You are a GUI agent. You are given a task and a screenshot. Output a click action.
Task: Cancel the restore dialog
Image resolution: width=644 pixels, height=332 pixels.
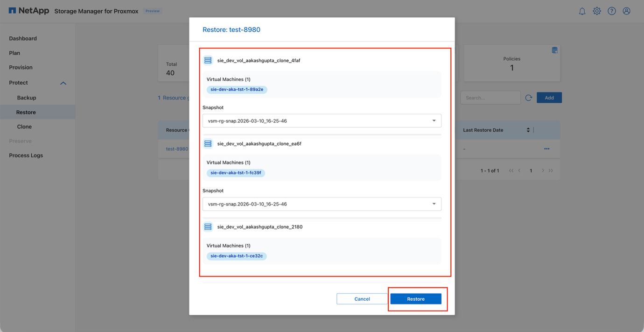click(x=362, y=299)
